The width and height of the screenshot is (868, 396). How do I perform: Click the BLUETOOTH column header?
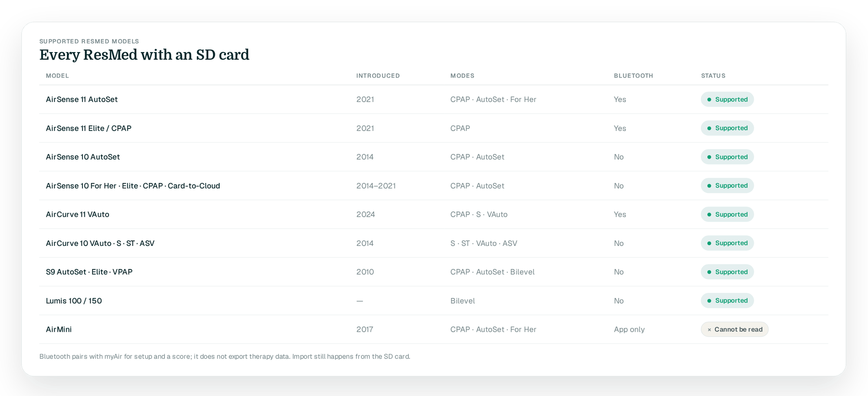(x=633, y=75)
